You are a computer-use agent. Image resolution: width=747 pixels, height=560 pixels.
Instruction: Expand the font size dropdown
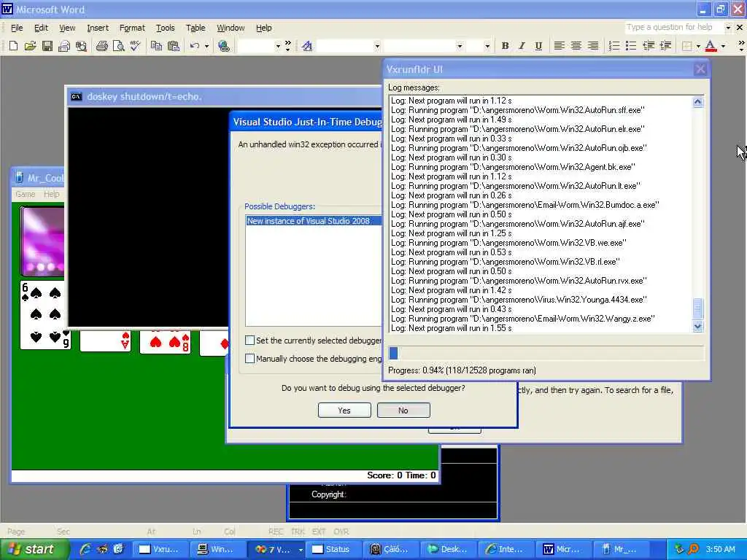tap(487, 46)
